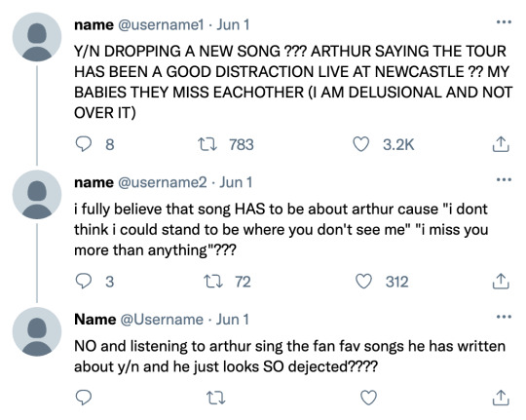Image resolution: width=526 pixels, height=420 pixels.
Task: Retweet the last tweet by @Username
Action: (216, 398)
